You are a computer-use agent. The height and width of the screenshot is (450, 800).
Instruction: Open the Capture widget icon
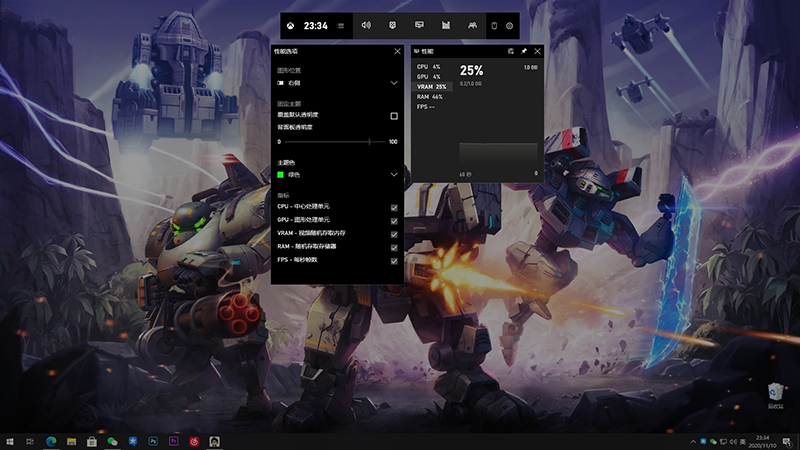[x=392, y=25]
